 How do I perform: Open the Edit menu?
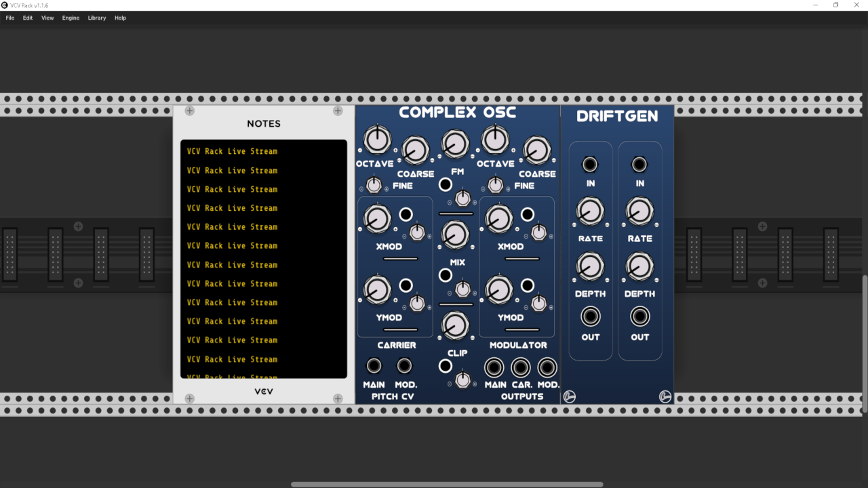pos(28,18)
